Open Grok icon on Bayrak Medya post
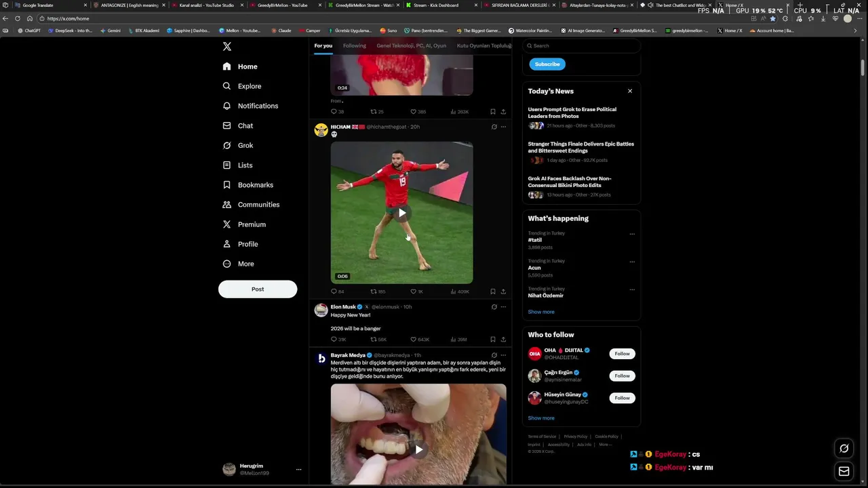The image size is (868, 488). [x=494, y=355]
